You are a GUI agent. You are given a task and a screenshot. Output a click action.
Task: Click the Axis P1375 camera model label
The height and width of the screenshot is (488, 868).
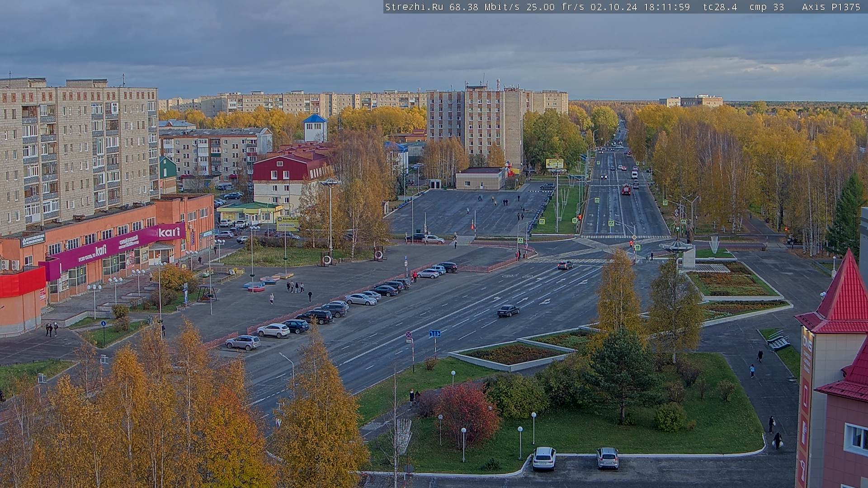(831, 7)
